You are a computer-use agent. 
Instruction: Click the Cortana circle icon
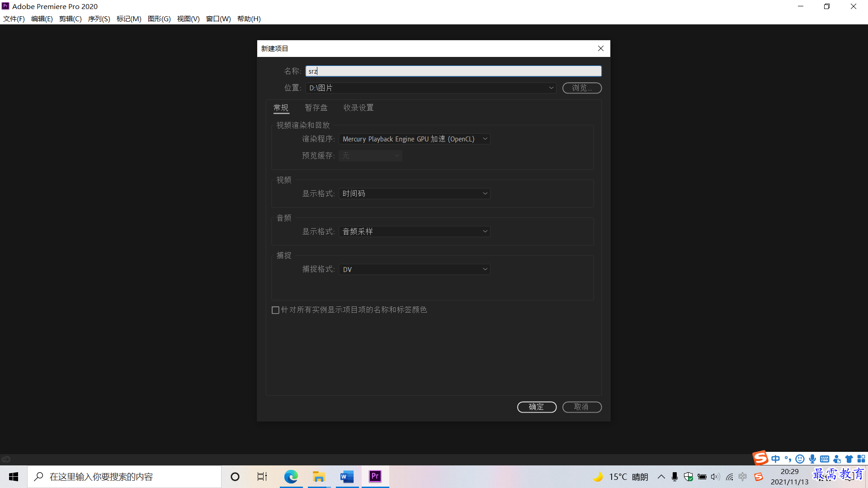235,476
